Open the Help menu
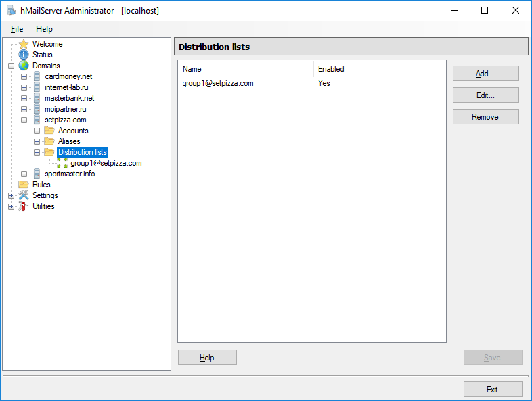Image resolution: width=532 pixels, height=401 pixels. pyautogui.click(x=44, y=29)
